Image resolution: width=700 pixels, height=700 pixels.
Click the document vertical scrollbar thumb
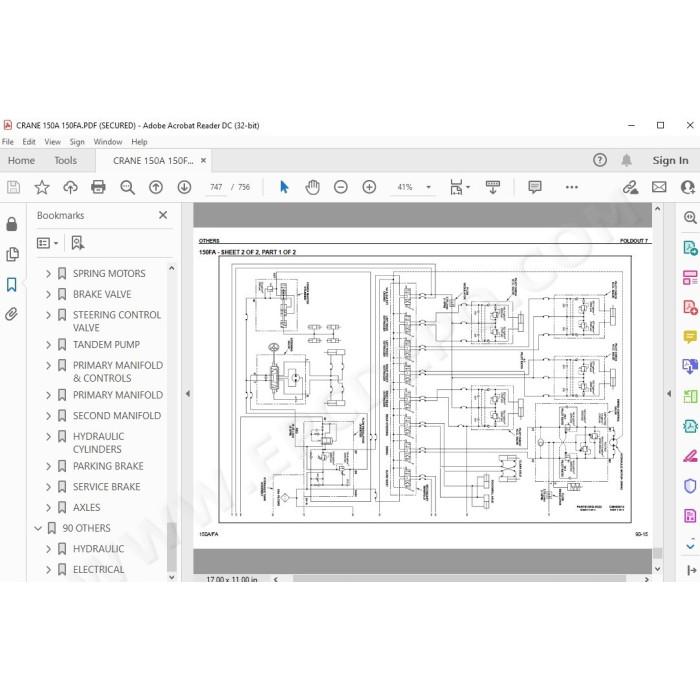658,553
